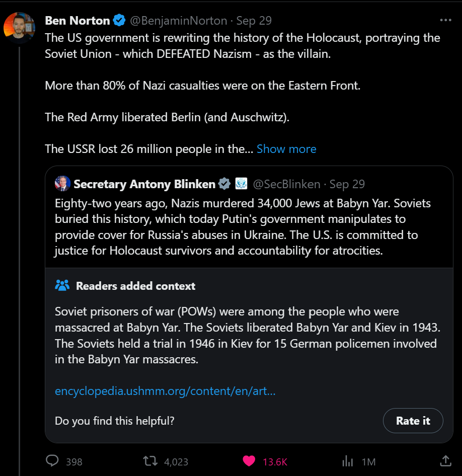Open the quoted Blinken tweet text
This screenshot has height=476, width=462.
click(243, 227)
